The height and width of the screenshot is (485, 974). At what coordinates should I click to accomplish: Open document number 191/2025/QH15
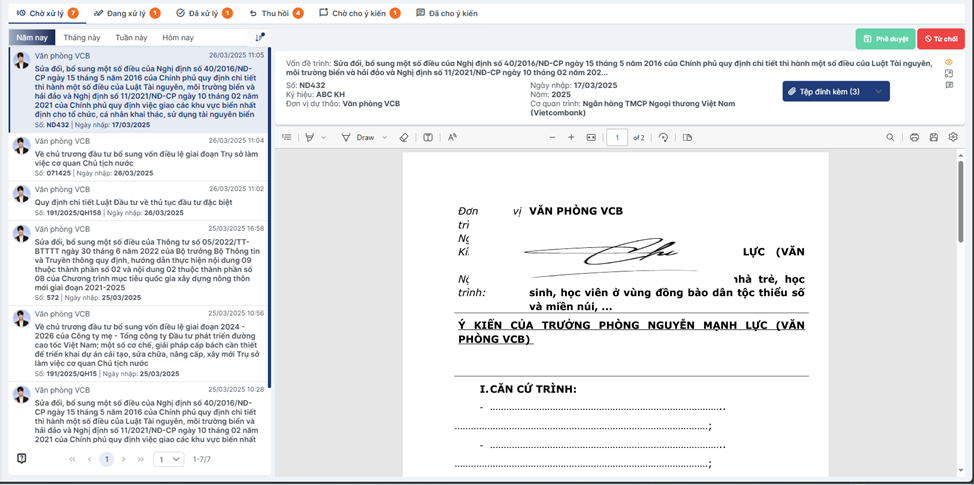[x=139, y=344]
